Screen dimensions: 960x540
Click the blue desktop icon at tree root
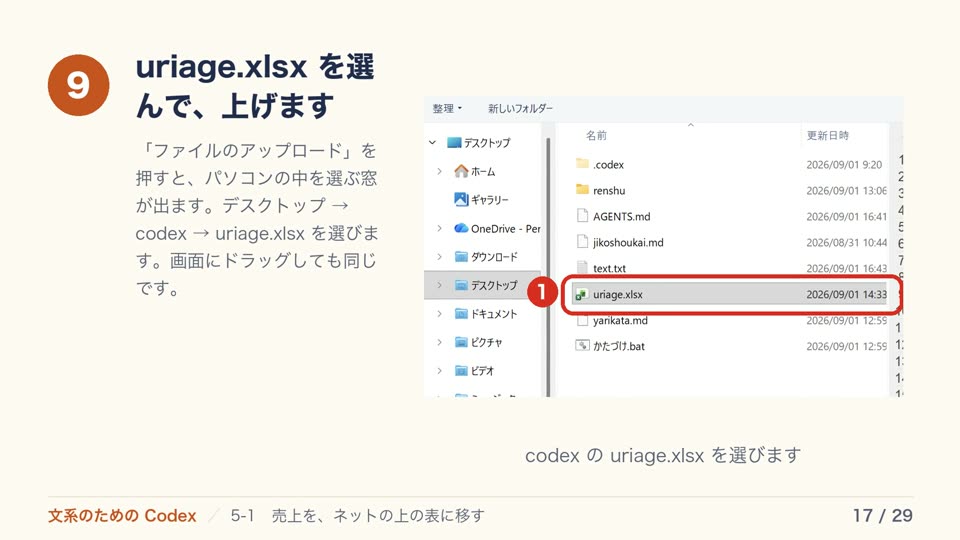454,143
